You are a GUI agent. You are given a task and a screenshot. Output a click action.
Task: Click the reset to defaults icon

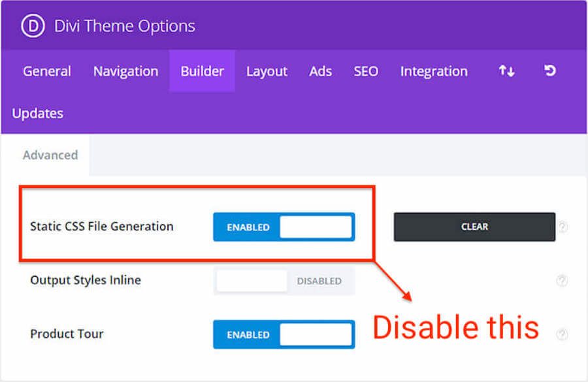point(550,71)
